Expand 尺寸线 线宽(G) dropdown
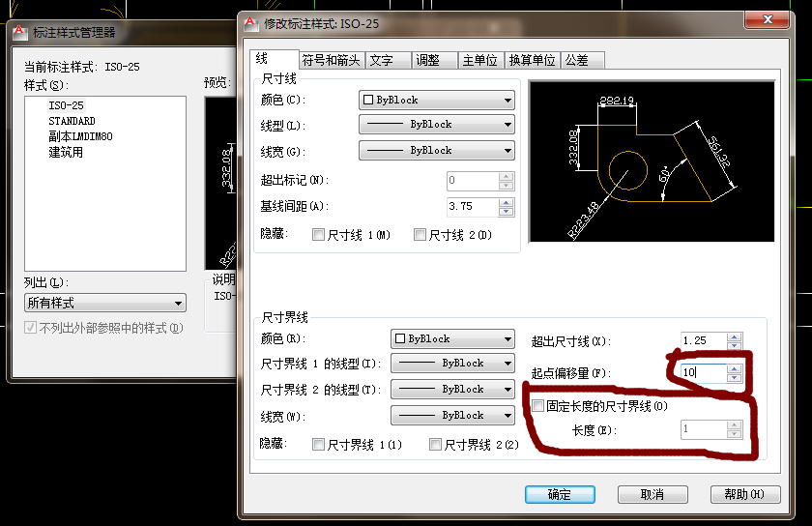The width and height of the screenshot is (812, 526). (x=437, y=150)
